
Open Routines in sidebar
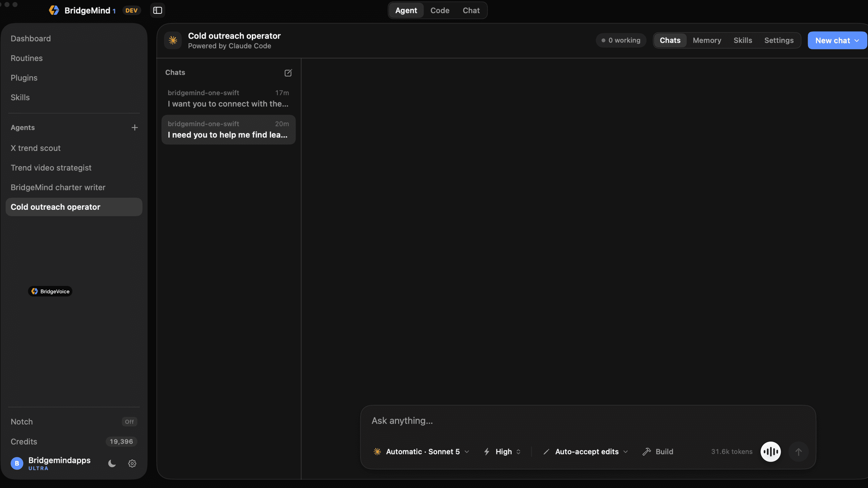(74, 58)
